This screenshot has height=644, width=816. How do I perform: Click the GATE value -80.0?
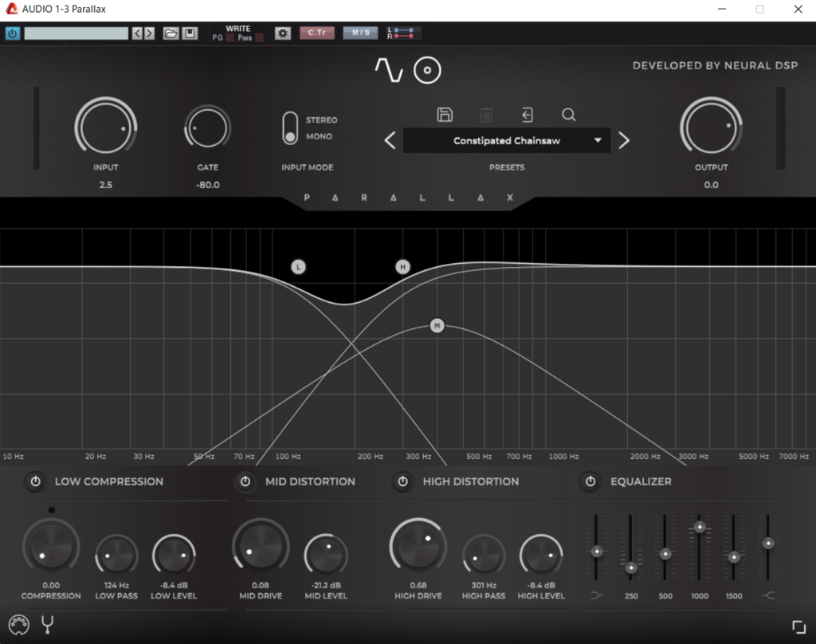point(208,185)
